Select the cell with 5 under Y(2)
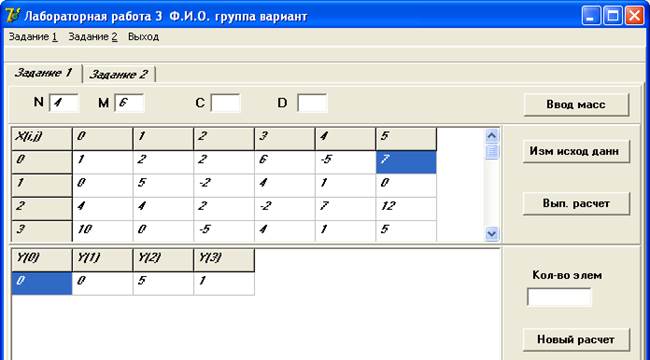Viewport: 650px width, 360px height. [x=163, y=283]
